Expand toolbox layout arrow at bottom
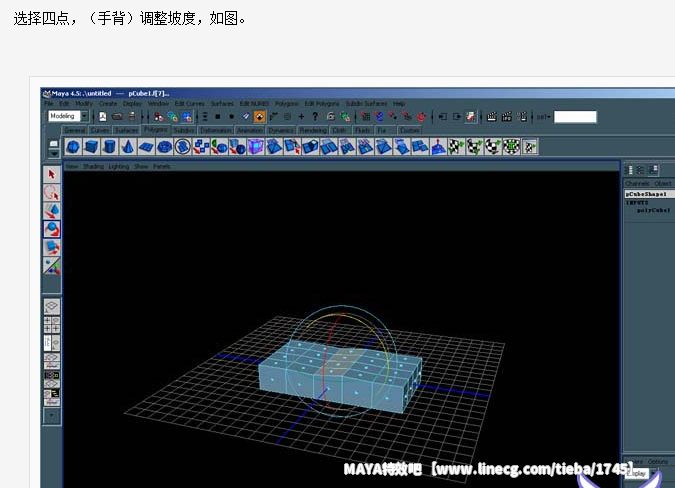The width and height of the screenshot is (675, 488). click(x=52, y=416)
